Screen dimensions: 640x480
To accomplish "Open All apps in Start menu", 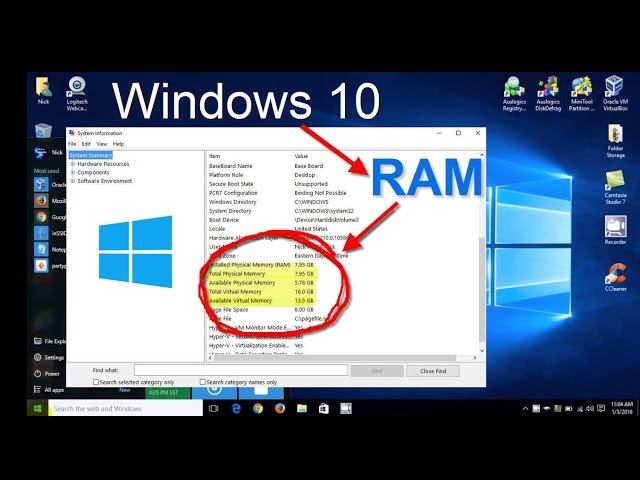I will click(x=49, y=390).
